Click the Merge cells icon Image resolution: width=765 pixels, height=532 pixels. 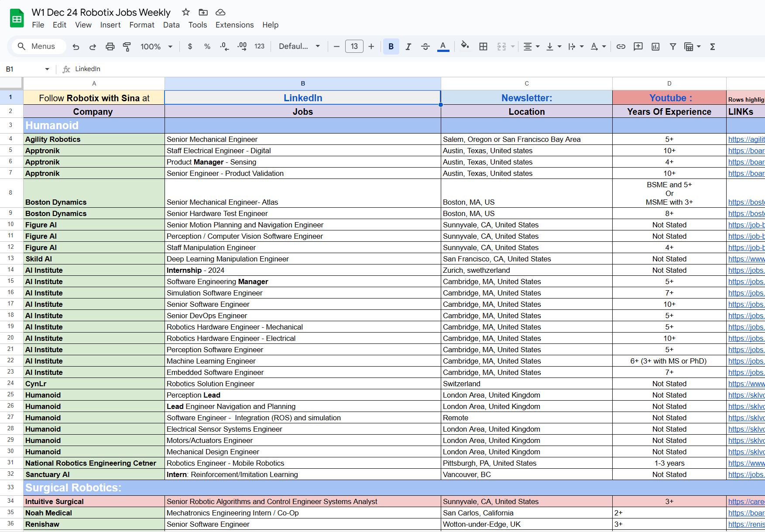[x=501, y=46]
